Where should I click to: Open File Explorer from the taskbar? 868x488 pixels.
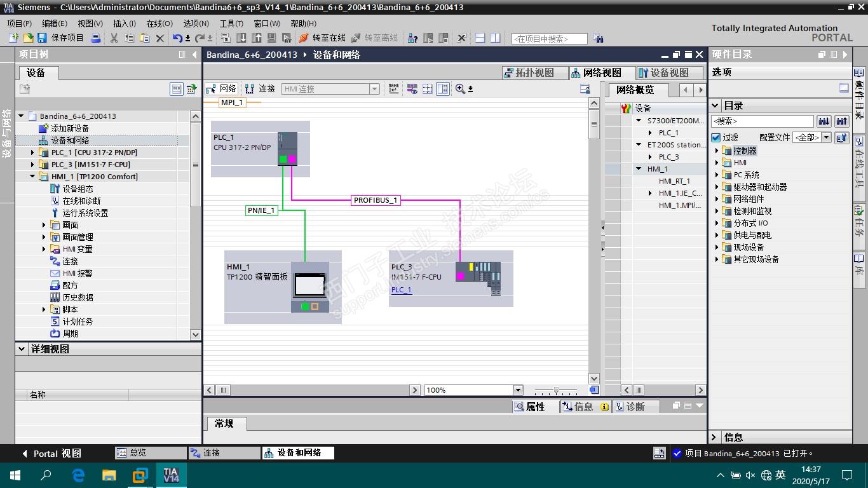[x=109, y=475]
